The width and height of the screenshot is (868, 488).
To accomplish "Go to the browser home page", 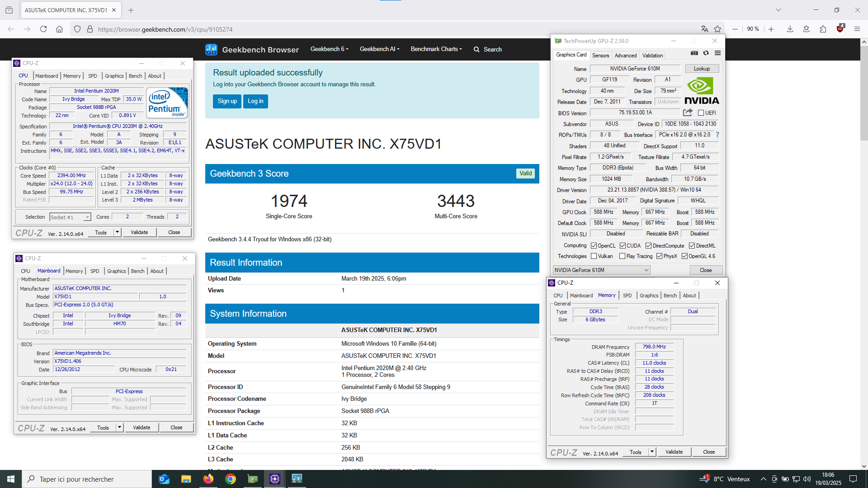I will 59,29.
